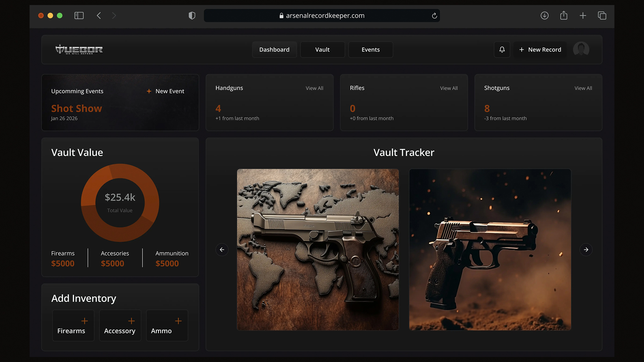Screen dimensions: 644x362
Task: Show the tab overview icon
Action: (x=602, y=15)
